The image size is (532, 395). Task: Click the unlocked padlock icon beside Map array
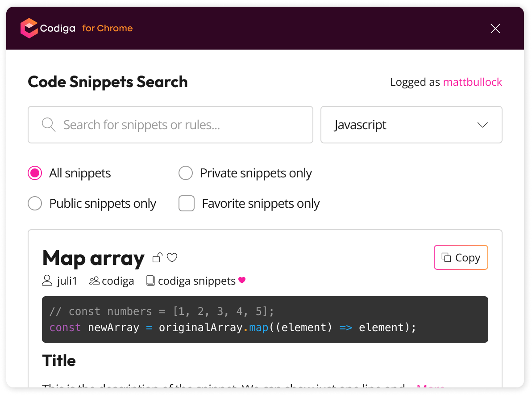click(x=158, y=258)
